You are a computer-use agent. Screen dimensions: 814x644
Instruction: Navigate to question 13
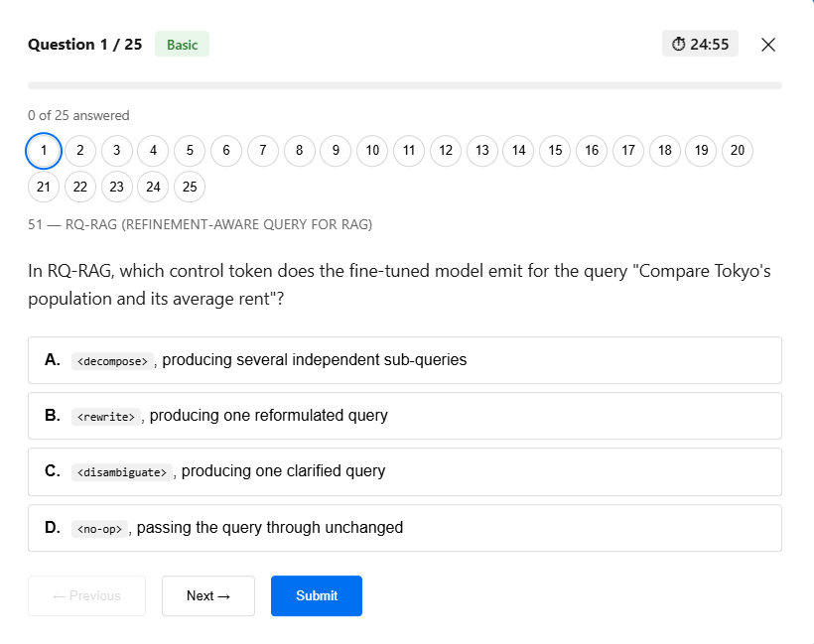tap(482, 151)
